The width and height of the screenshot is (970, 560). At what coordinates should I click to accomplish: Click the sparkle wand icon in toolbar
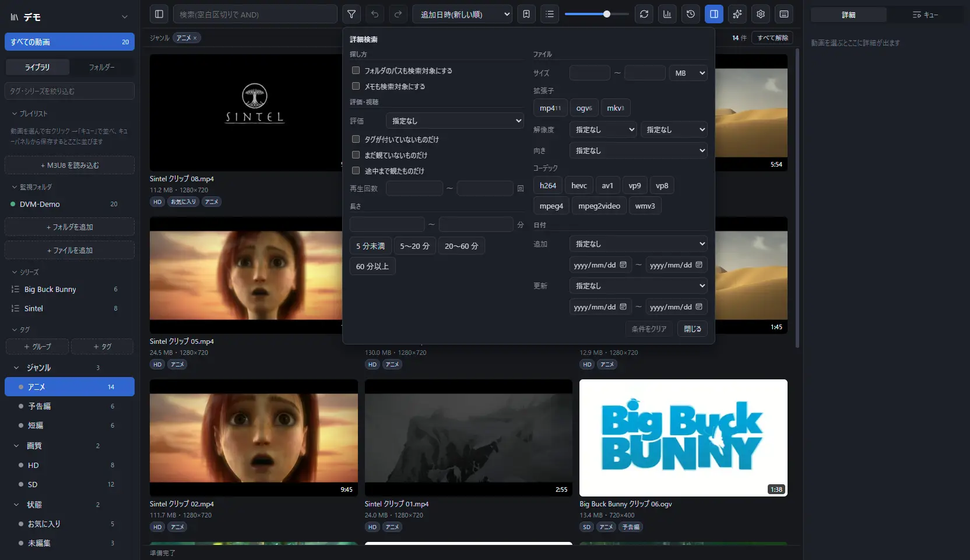pyautogui.click(x=737, y=14)
